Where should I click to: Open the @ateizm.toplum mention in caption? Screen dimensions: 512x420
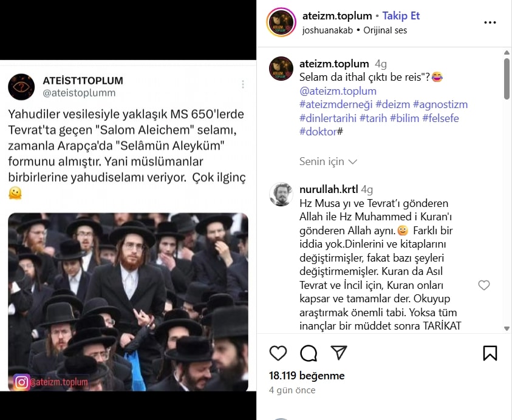[x=338, y=90]
